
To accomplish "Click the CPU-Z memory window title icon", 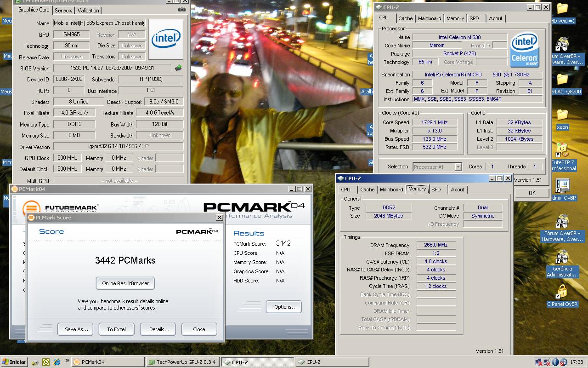I will (x=340, y=178).
